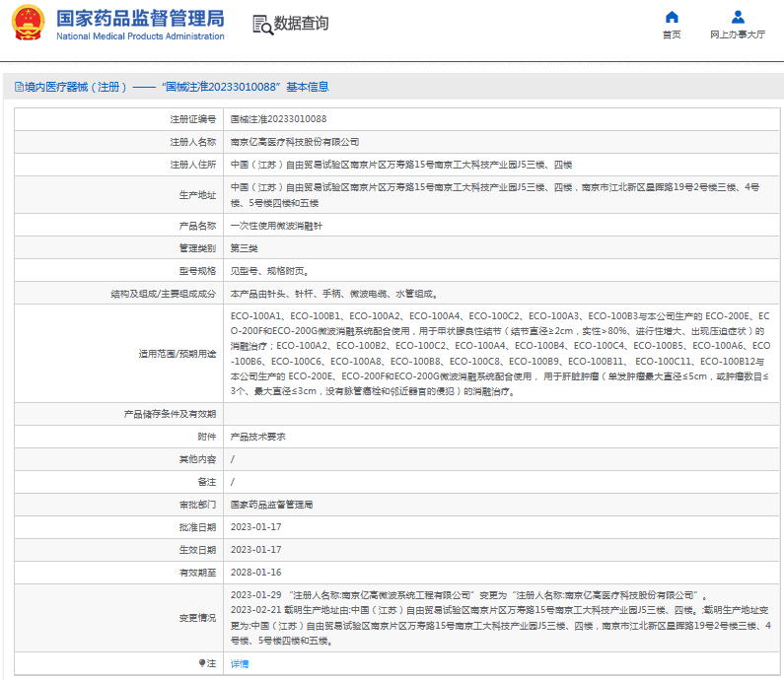784x680 pixels.
Task: Click the 数据查询 heading
Action: (x=301, y=23)
